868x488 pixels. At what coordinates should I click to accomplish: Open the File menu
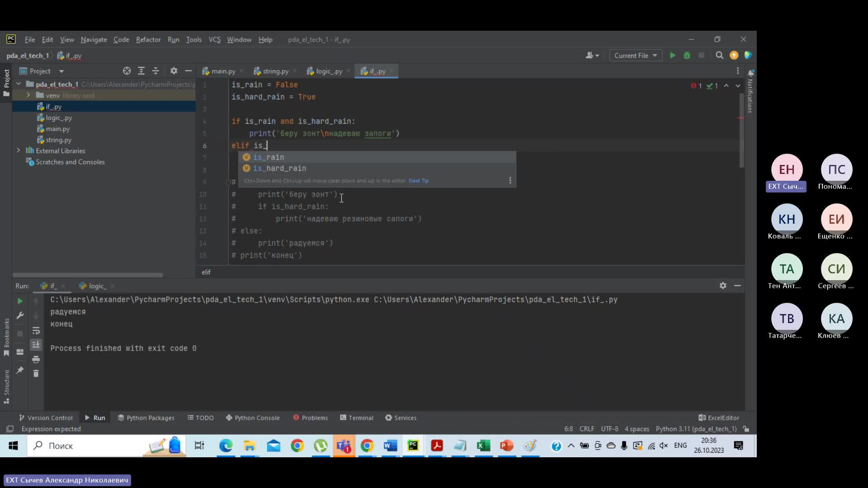coord(30,39)
